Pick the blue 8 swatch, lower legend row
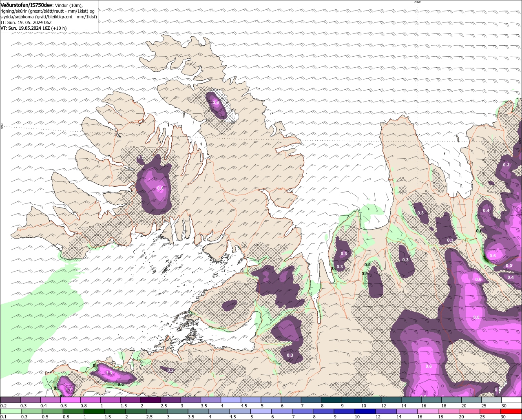Viewport: 522px width, 420px height. pos(323,411)
